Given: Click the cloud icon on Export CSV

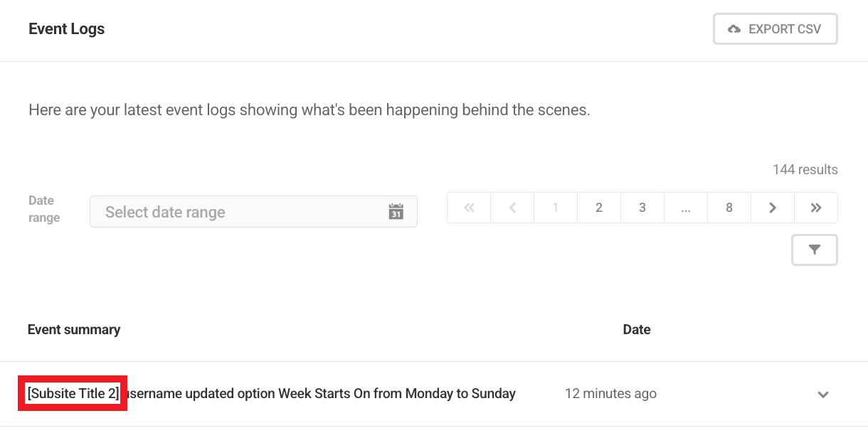Looking at the screenshot, I should click(734, 29).
